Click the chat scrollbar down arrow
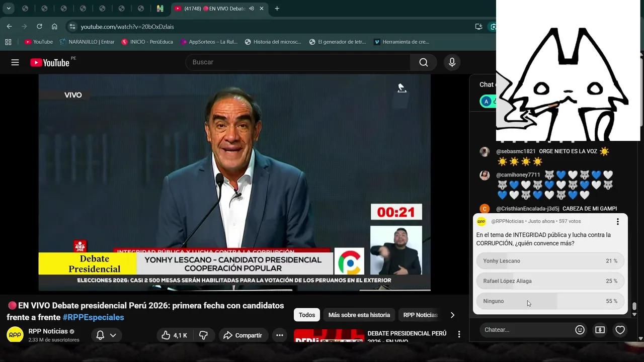Viewport: 644px width, 362px height. (x=634, y=314)
